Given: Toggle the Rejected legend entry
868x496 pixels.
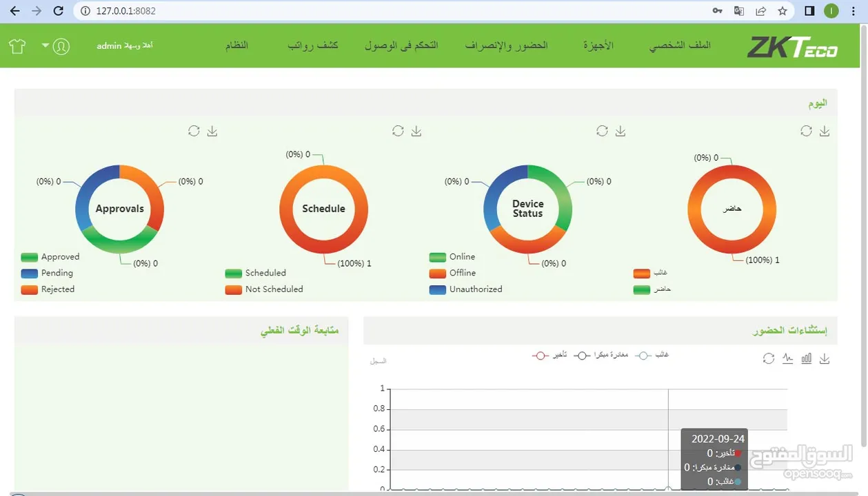Looking at the screenshot, I should (x=48, y=289).
